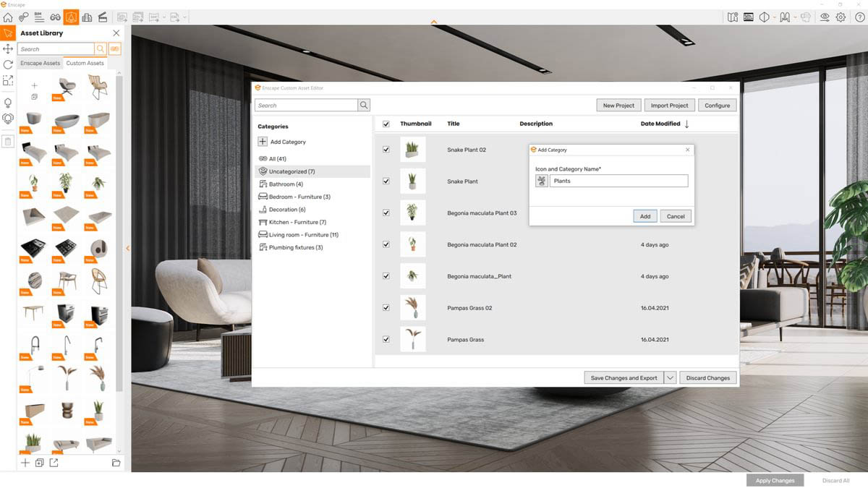Viewport: 868px width, 488px height.
Task: Click the Date Modified sort arrow
Action: pyautogui.click(x=686, y=124)
